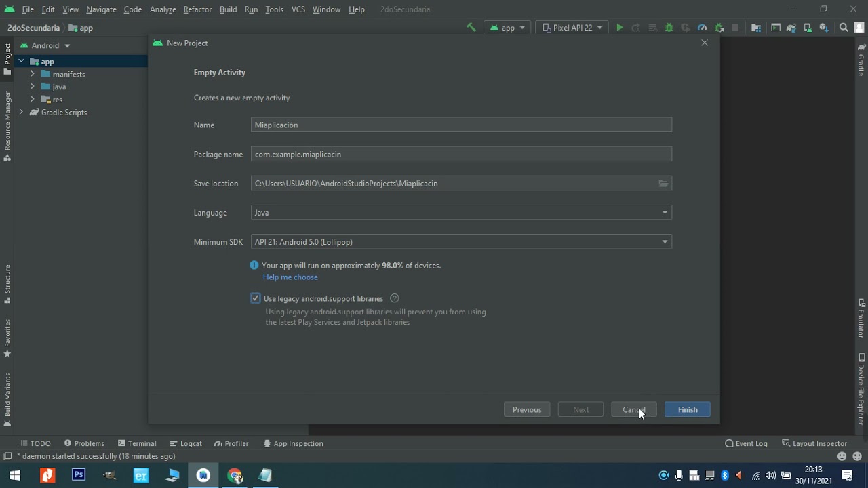The height and width of the screenshot is (488, 868).
Task: Open the Navigate menu
Action: [101, 9]
